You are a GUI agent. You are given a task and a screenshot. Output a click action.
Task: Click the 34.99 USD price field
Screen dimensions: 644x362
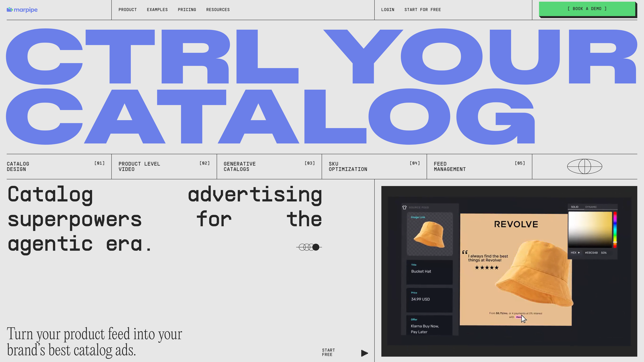(429, 300)
